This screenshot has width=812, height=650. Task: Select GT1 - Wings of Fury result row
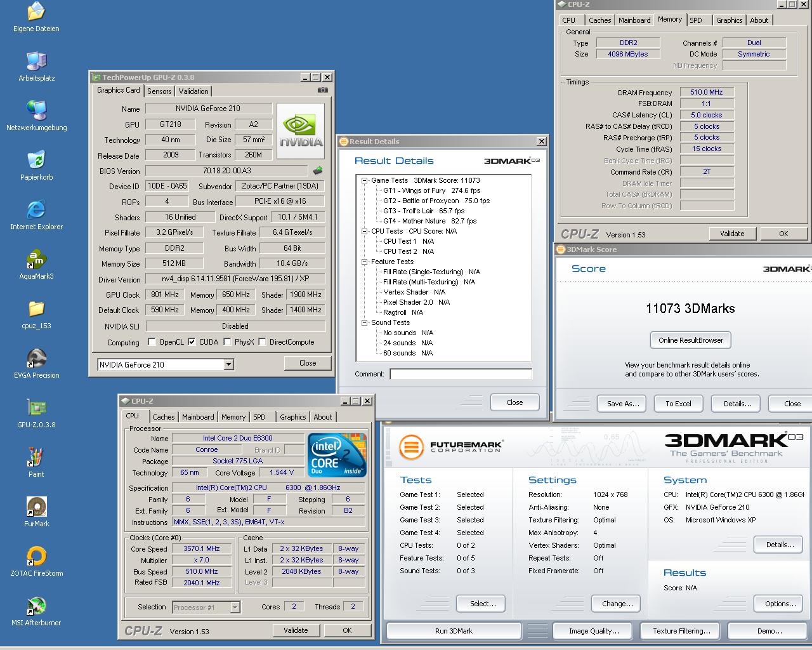431,190
